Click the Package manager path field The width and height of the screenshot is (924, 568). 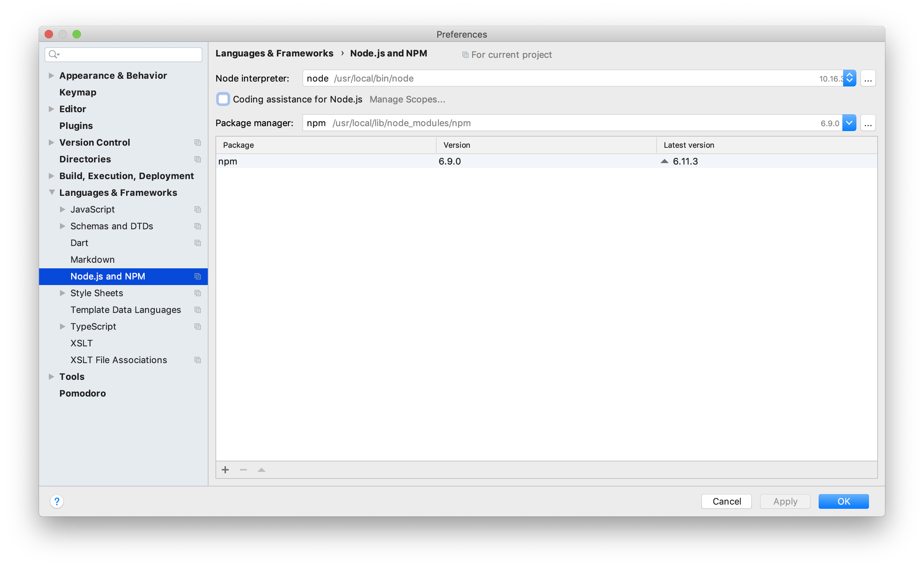coord(572,123)
